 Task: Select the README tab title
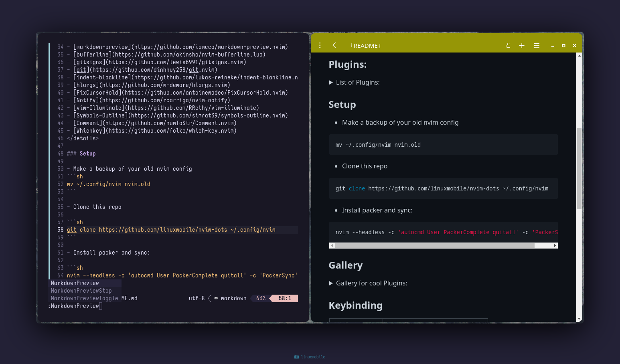[365, 46]
